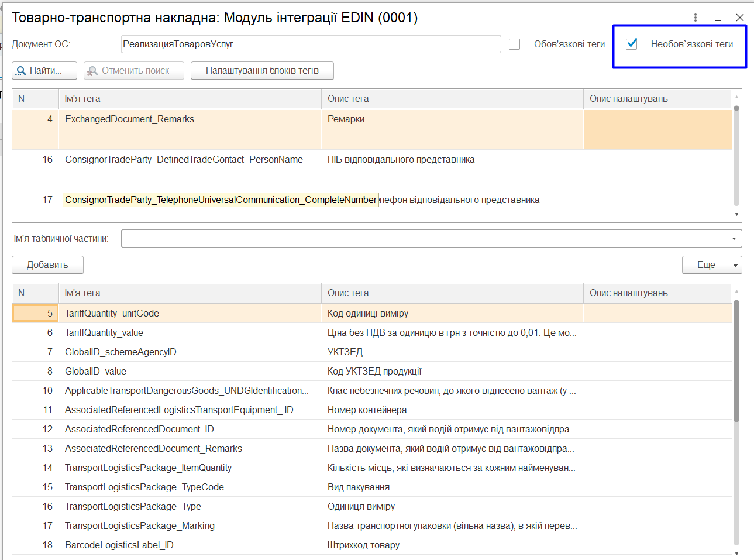Click the lower table vertical scrollbar thumb
754x560 pixels.
click(736, 360)
